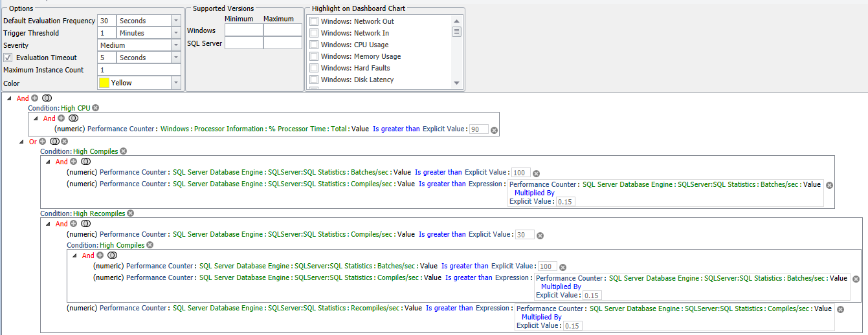Open Evaluation Timeout Seconds dropdown

pyautogui.click(x=175, y=58)
